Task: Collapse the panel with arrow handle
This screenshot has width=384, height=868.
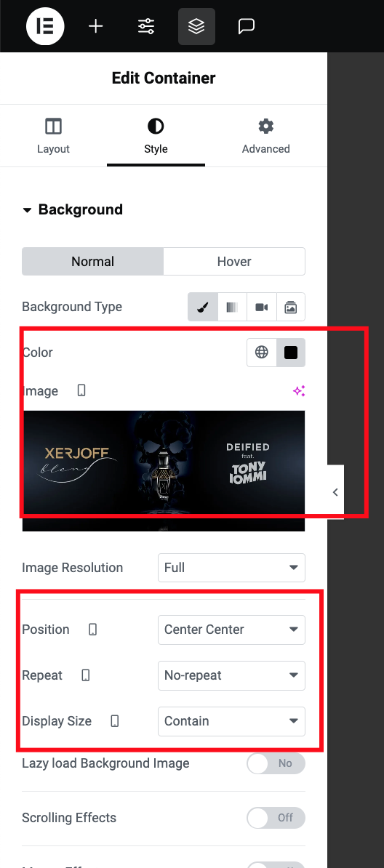Action: click(335, 492)
